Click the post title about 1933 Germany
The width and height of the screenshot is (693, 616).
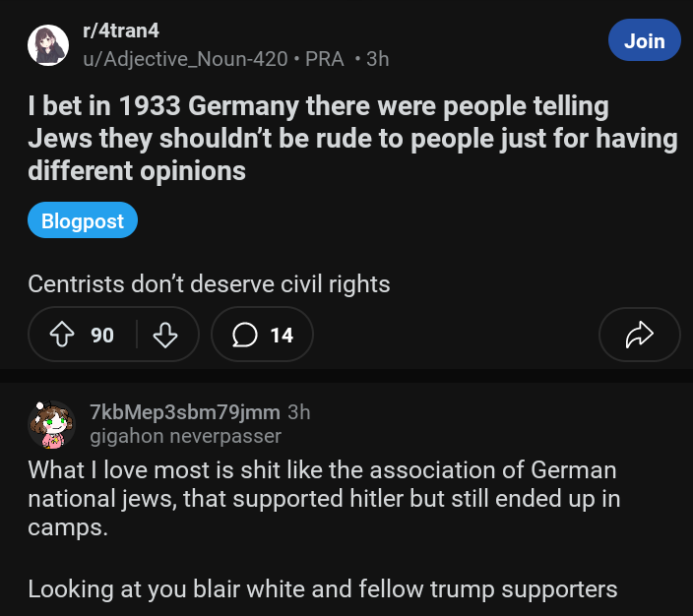click(352, 138)
